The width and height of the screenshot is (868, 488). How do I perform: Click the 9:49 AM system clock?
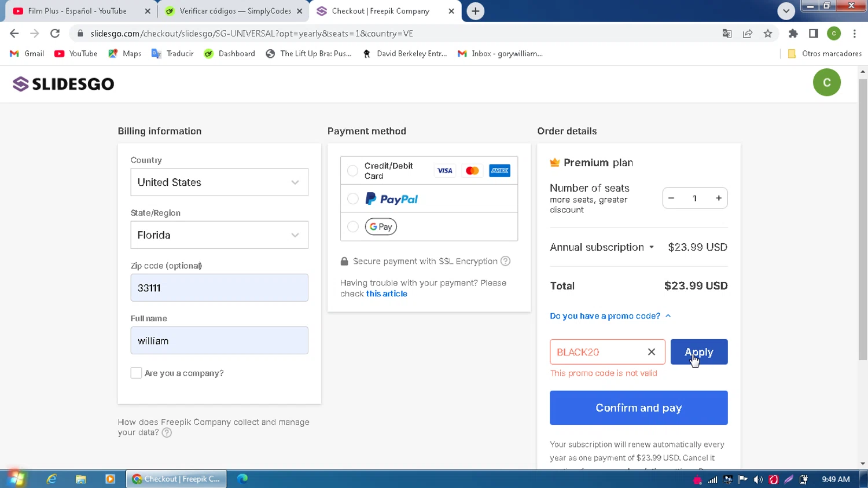pyautogui.click(x=836, y=479)
